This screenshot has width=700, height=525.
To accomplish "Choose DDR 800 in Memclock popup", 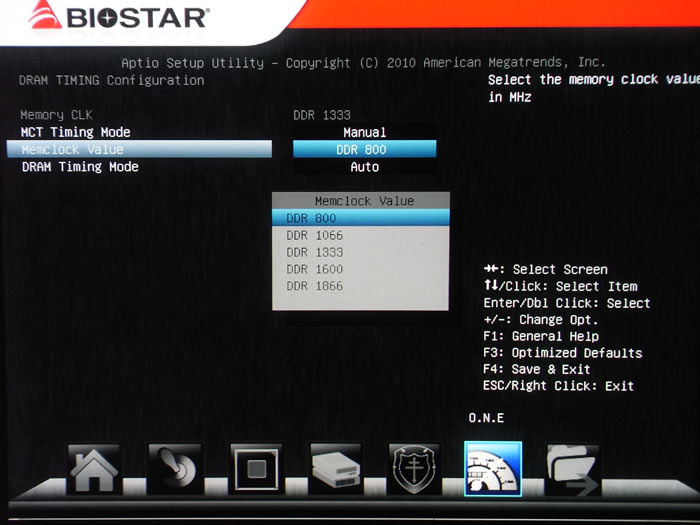I will tap(361, 218).
